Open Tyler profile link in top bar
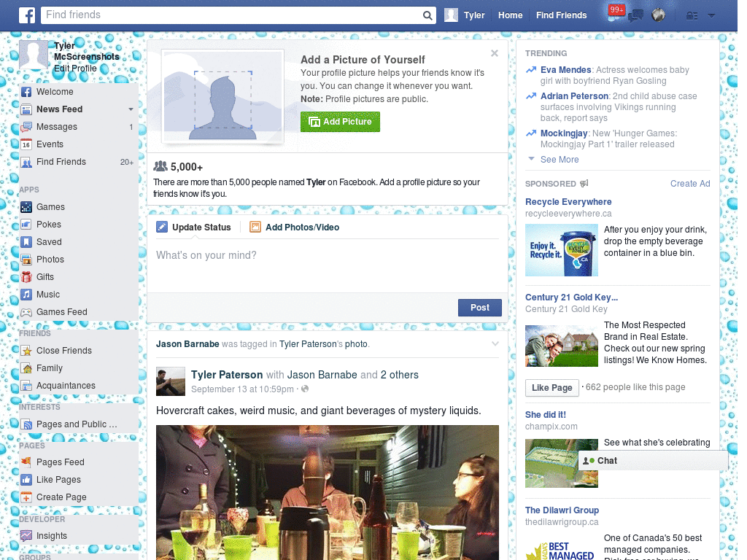The width and height of the screenshot is (747, 560). click(474, 15)
